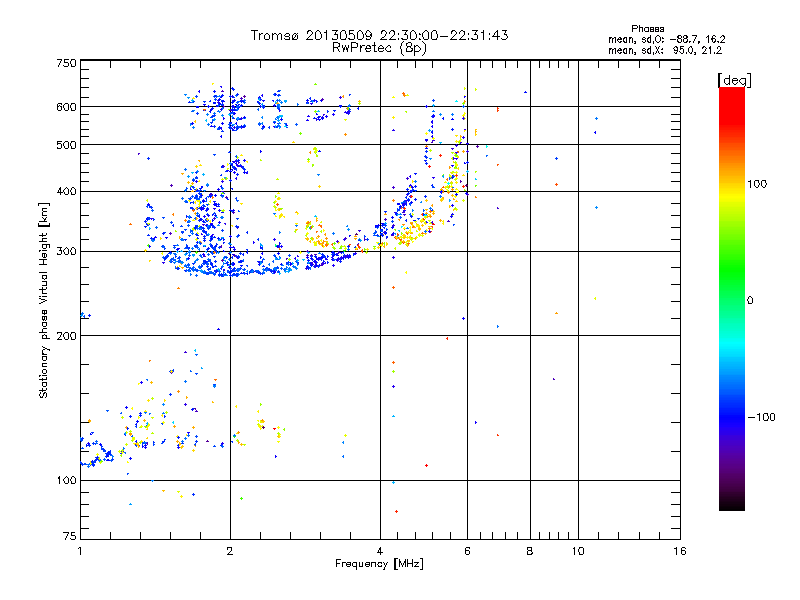The image size is (800, 600).
Task: Select the mean, sd,X: 95.0, 21.2 line
Action: [x=665, y=51]
